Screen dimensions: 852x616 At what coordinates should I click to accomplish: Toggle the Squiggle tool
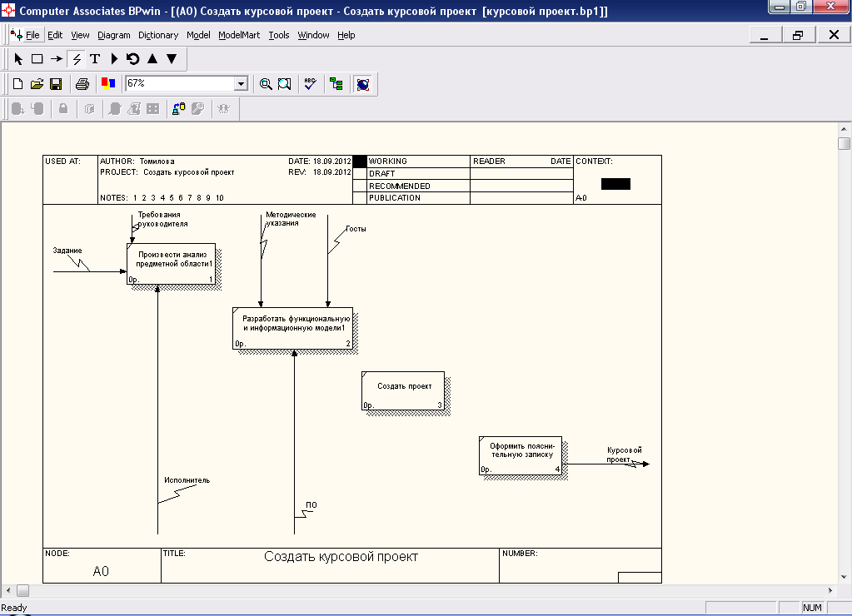[x=77, y=58]
